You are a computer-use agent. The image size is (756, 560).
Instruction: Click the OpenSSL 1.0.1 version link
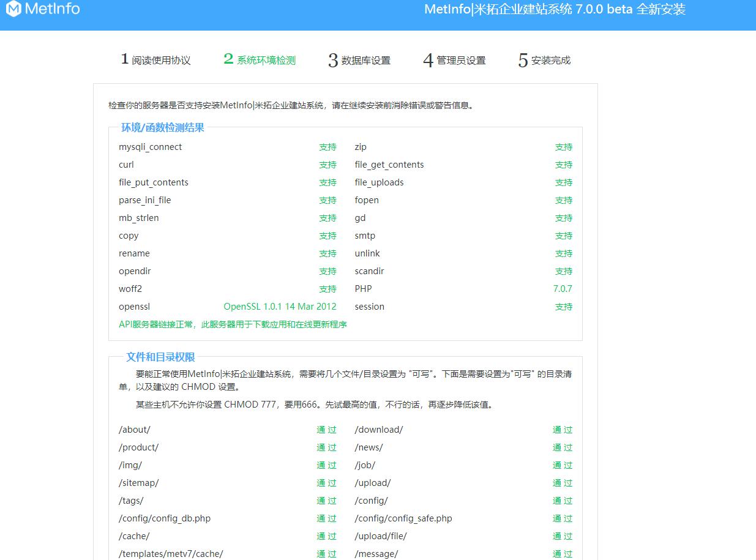[280, 306]
